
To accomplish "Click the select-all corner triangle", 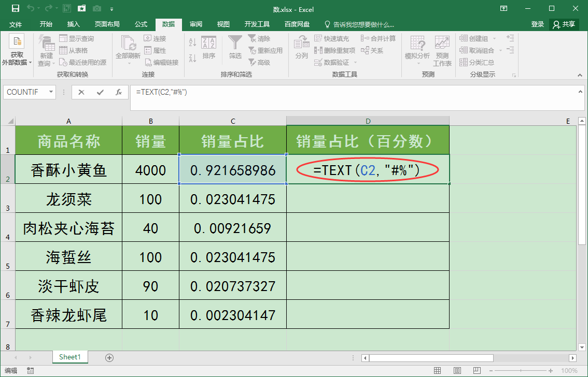I will [11, 121].
